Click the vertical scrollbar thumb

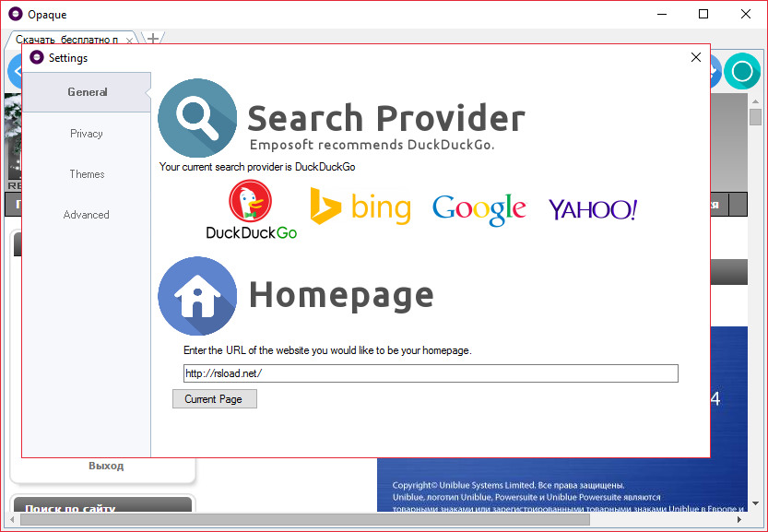pyautogui.click(x=755, y=116)
